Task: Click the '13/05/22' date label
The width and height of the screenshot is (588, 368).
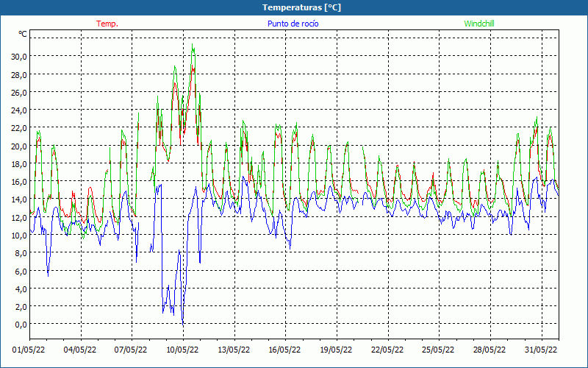Action: (234, 350)
